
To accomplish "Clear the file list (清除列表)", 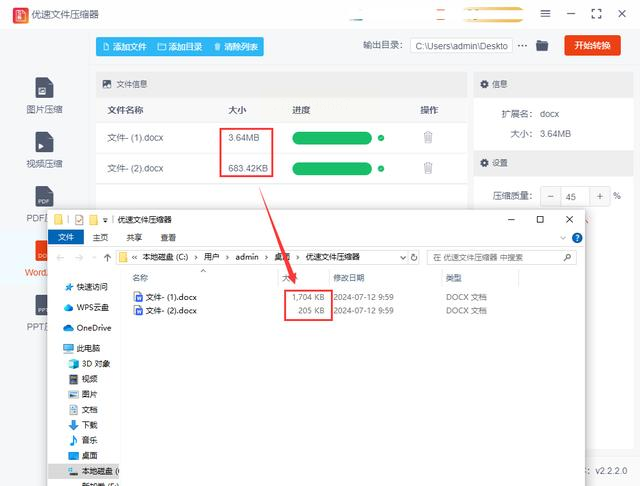I will (x=236, y=47).
